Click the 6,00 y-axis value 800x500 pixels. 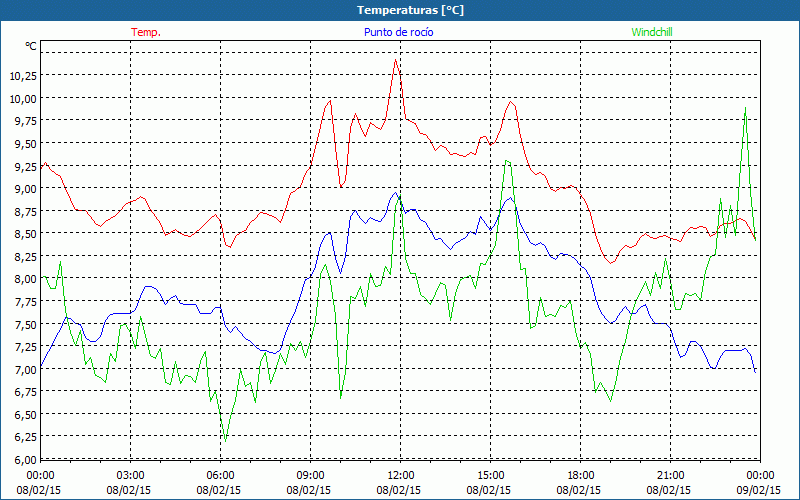click(26, 460)
